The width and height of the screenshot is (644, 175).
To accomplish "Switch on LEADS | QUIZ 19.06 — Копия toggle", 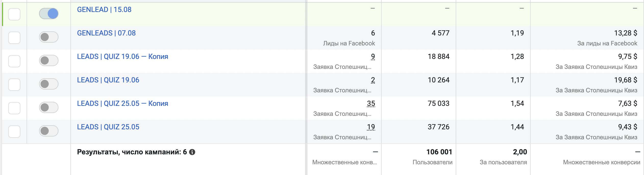I will (x=48, y=60).
